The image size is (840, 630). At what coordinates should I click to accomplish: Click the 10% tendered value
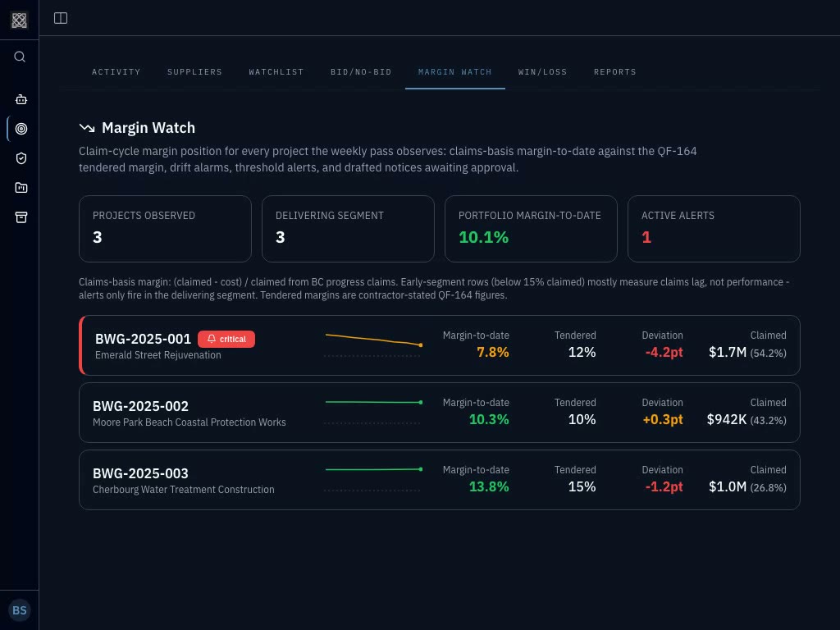point(582,419)
